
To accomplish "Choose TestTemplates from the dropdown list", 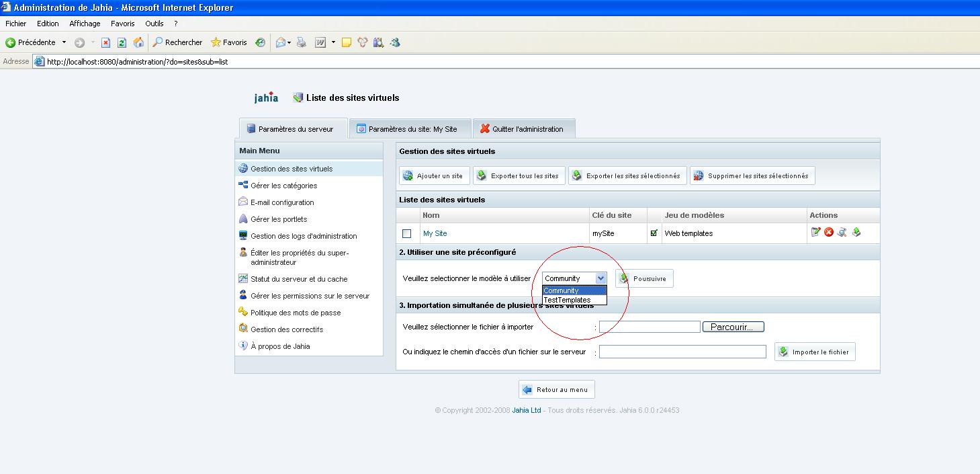I will click(574, 300).
